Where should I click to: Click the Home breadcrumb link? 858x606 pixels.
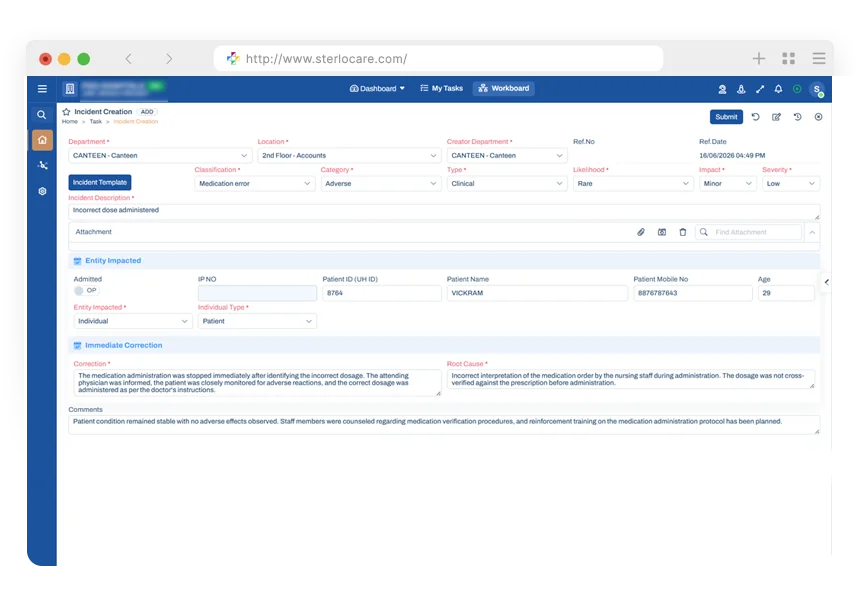coord(69,122)
